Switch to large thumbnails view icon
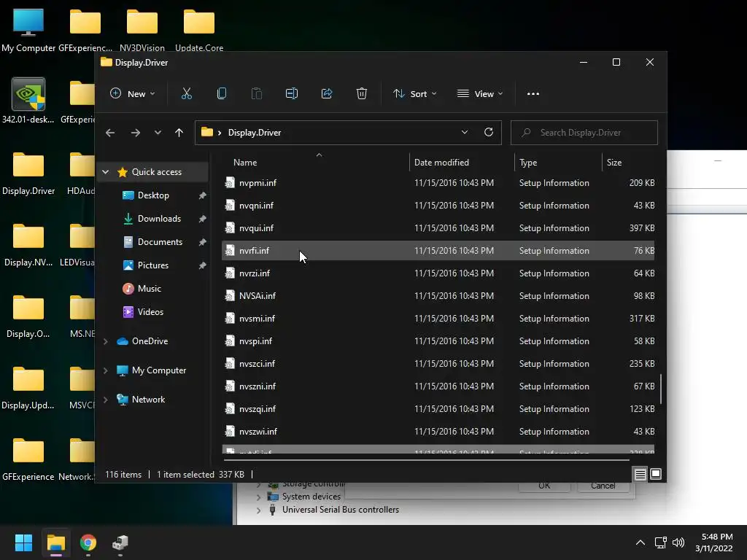Image resolution: width=747 pixels, height=560 pixels. pos(656,474)
